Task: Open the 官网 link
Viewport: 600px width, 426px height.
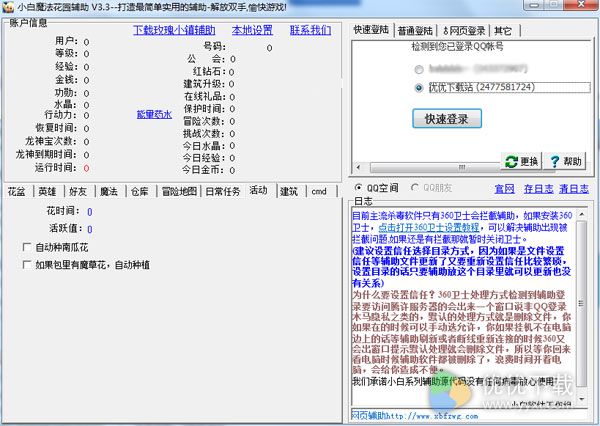Action: 504,189
